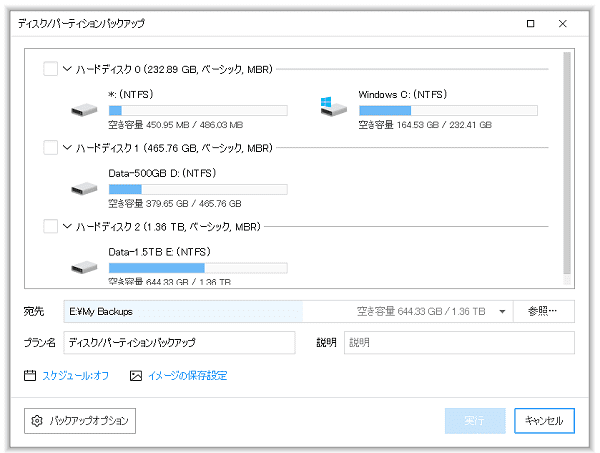Click the Data-500GB D: drive icon

[x=83, y=189]
